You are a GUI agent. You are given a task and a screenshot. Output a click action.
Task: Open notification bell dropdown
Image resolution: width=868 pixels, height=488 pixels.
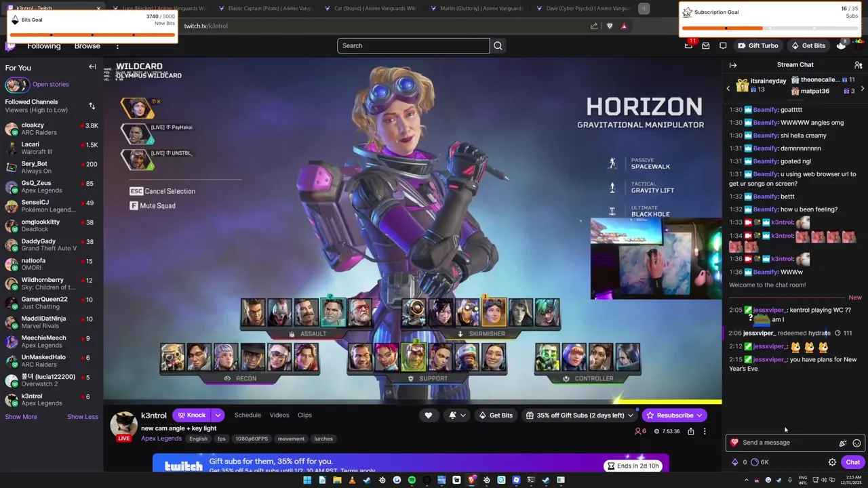pos(456,415)
